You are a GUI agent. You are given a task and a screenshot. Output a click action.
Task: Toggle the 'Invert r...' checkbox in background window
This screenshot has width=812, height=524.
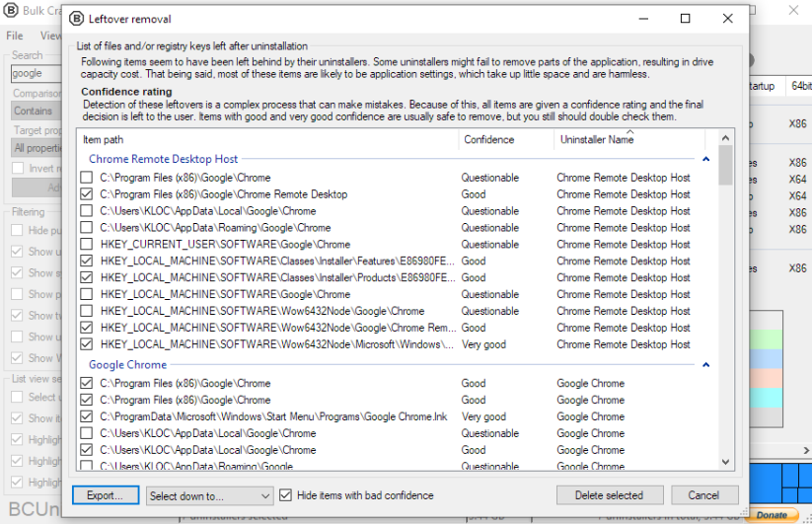(18, 169)
